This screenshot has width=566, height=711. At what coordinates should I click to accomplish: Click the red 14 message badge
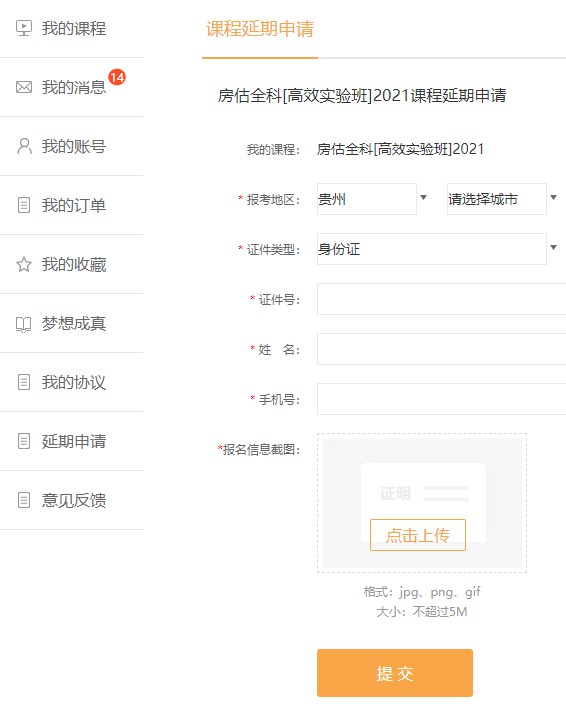tap(117, 78)
